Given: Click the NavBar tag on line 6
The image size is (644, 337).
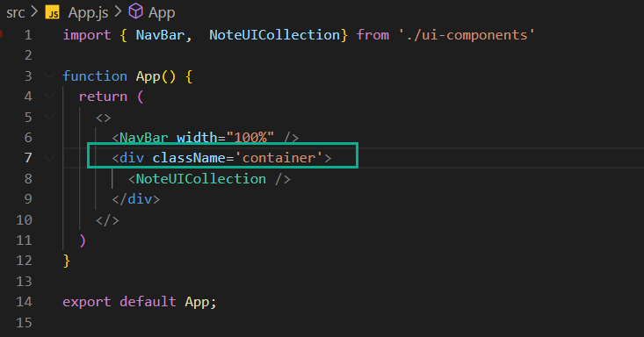Looking at the screenshot, I should click(144, 137).
